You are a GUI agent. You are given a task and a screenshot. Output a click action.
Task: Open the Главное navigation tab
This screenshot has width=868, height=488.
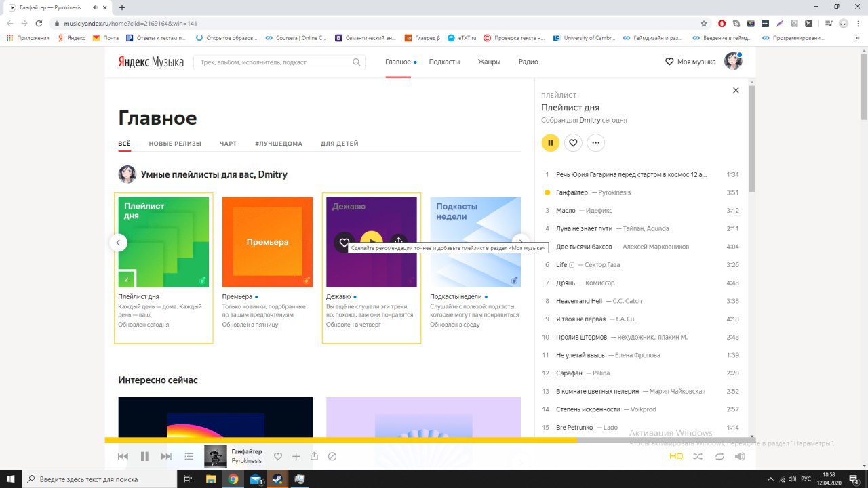pos(398,62)
